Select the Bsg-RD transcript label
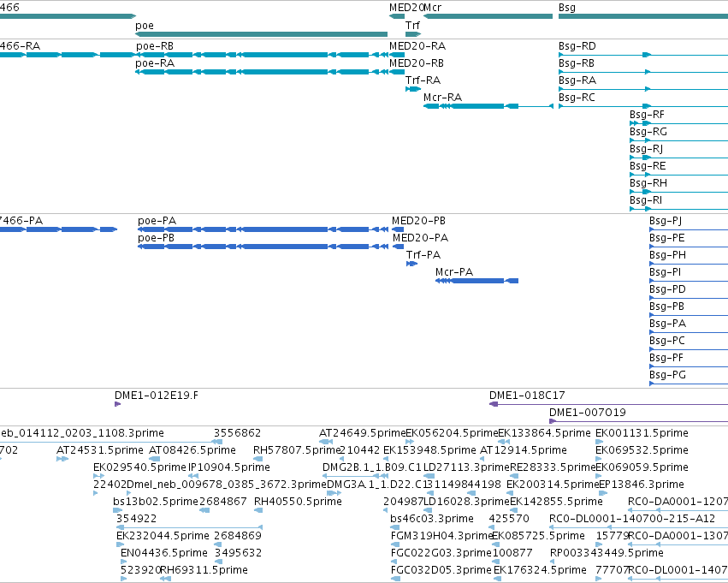The height and width of the screenshot is (583, 728). click(x=577, y=46)
